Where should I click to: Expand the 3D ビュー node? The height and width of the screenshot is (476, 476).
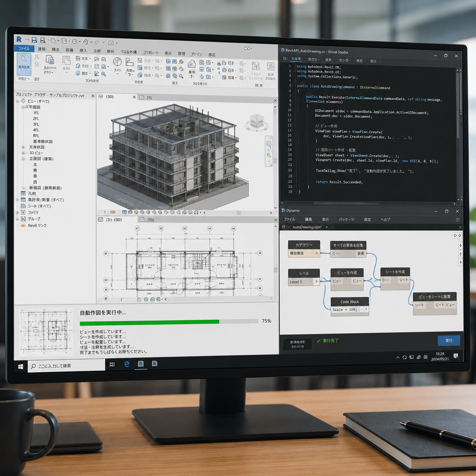[x=23, y=153]
